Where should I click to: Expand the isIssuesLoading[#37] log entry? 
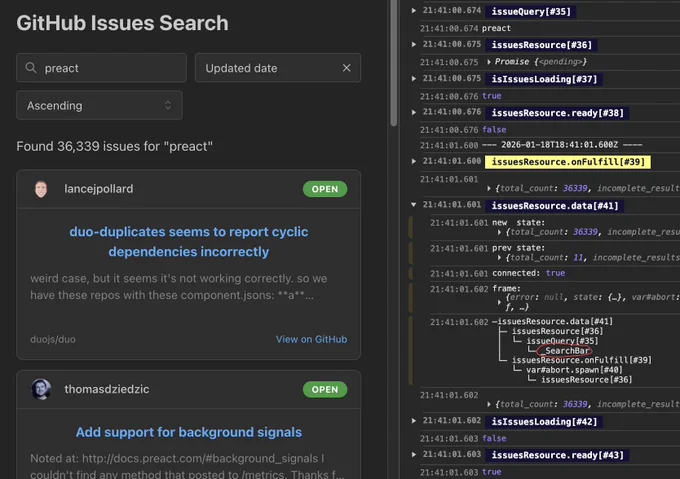(414, 78)
